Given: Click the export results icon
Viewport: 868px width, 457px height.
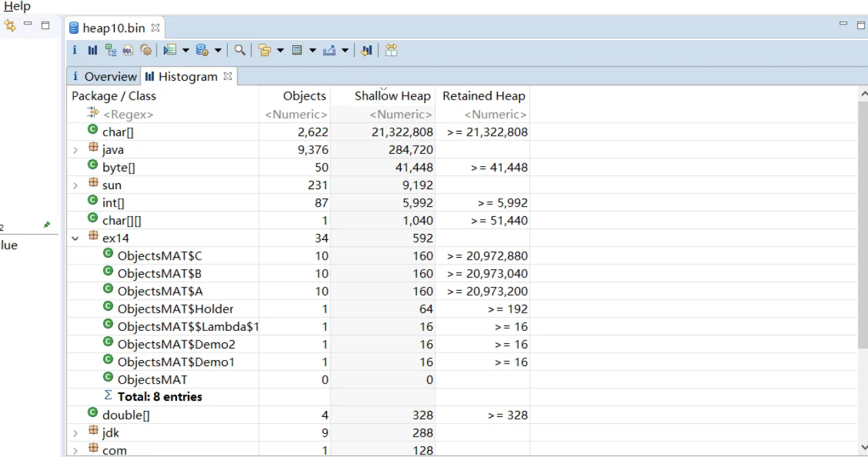Looking at the screenshot, I should 330,50.
